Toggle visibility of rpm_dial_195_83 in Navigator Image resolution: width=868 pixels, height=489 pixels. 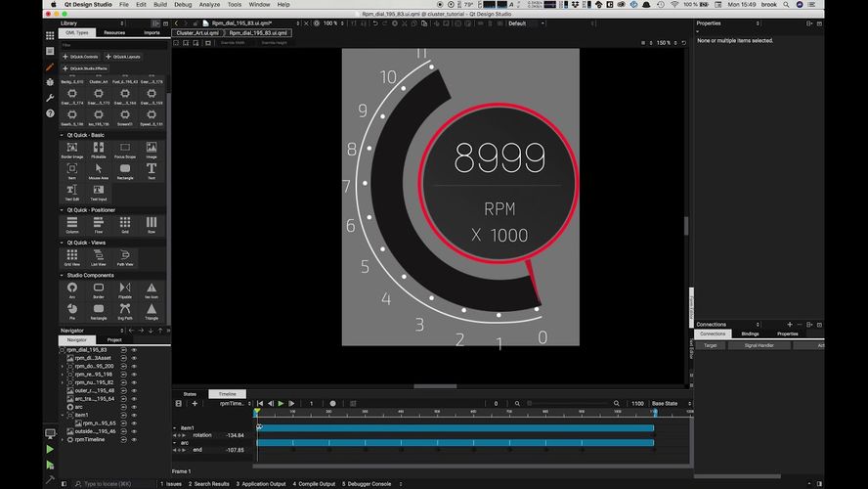coord(135,349)
